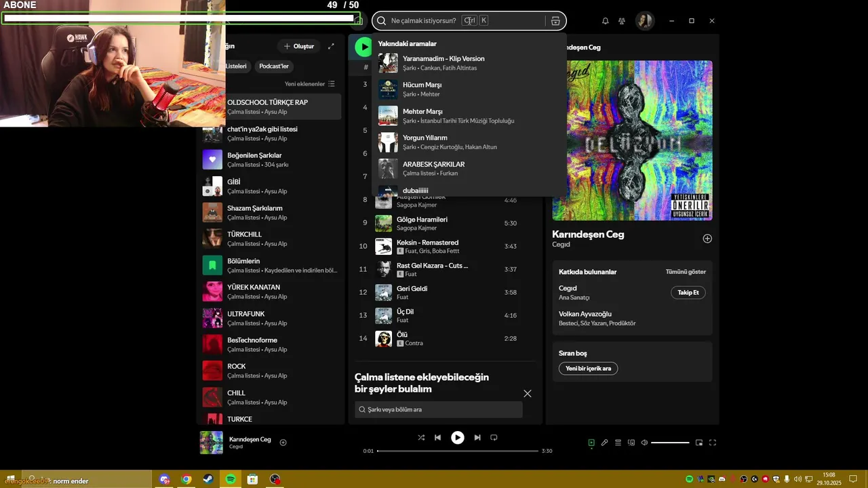Select recent search ARABESK ŞARKILAR playlist
868x488 pixels.
point(469,169)
